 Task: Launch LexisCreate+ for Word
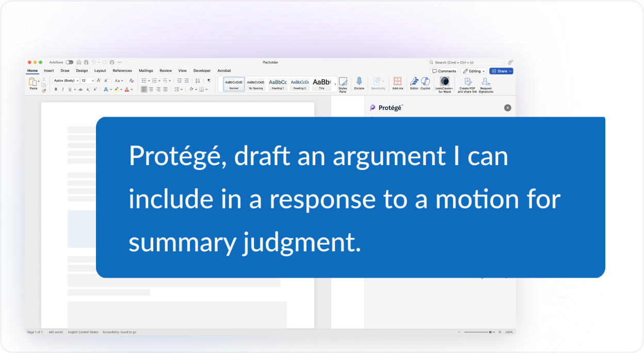444,85
